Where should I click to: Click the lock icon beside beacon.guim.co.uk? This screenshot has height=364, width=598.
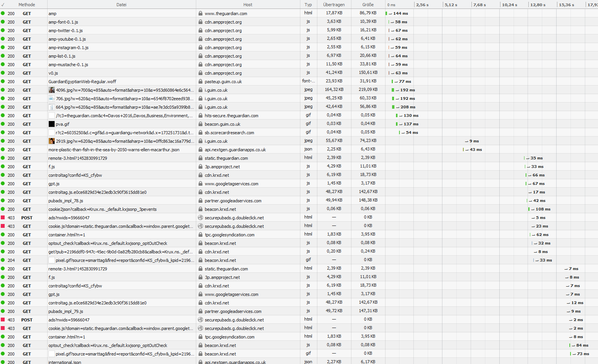200,124
